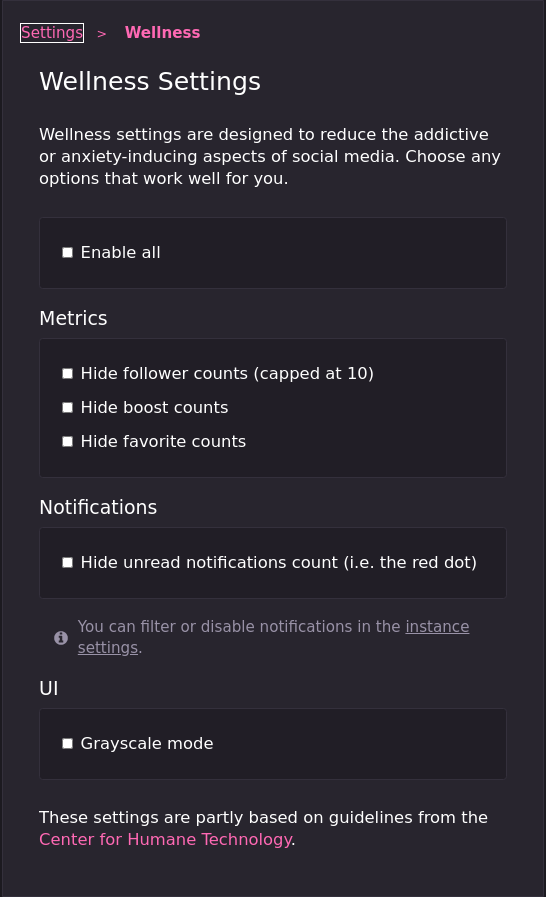Image resolution: width=546 pixels, height=897 pixels.
Task: Go back to Settings breadcrumb
Action: coord(52,33)
